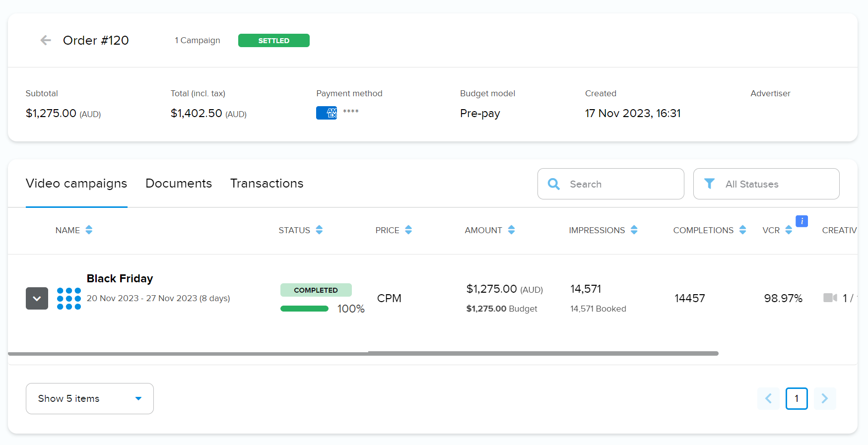The image size is (868, 445).
Task: Click the CPM price cell
Action: pyautogui.click(x=389, y=298)
